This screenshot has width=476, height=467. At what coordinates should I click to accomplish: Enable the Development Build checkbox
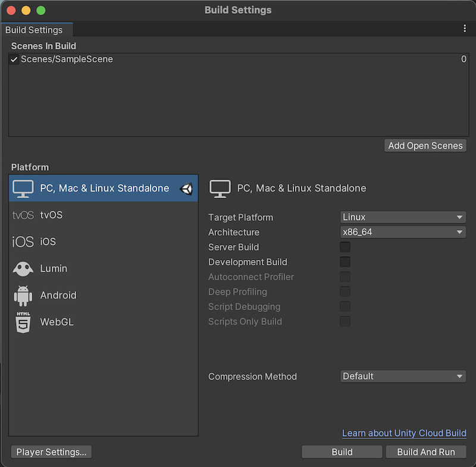345,262
